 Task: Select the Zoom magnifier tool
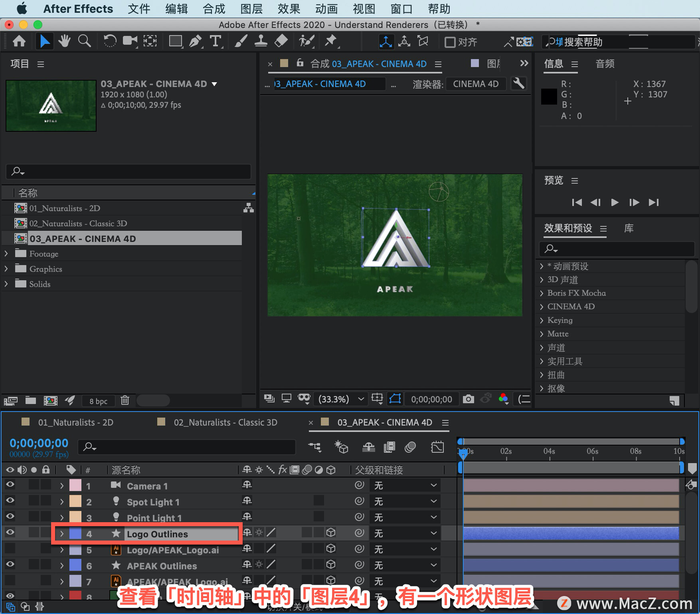tap(84, 41)
